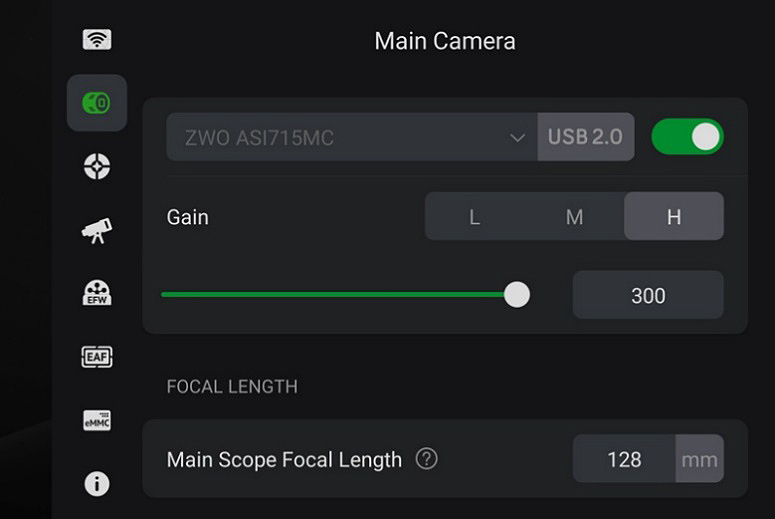Open the Wi-Fi settings icon
The width and height of the screenshot is (775, 519).
coord(97,39)
